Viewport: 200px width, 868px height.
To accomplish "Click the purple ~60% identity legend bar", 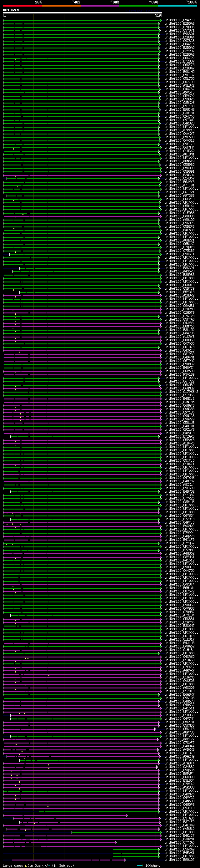I will click(x=100, y=6).
